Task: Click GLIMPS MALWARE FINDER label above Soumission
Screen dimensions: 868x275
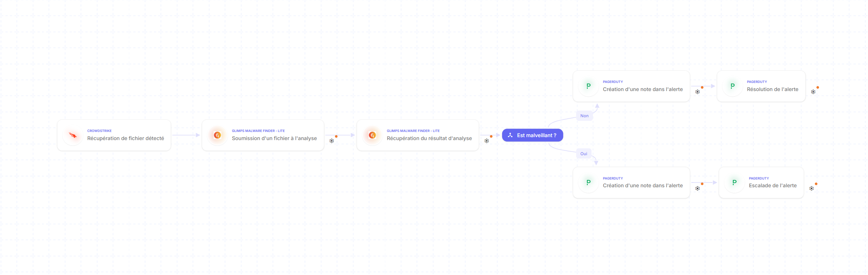Action: pyautogui.click(x=258, y=131)
